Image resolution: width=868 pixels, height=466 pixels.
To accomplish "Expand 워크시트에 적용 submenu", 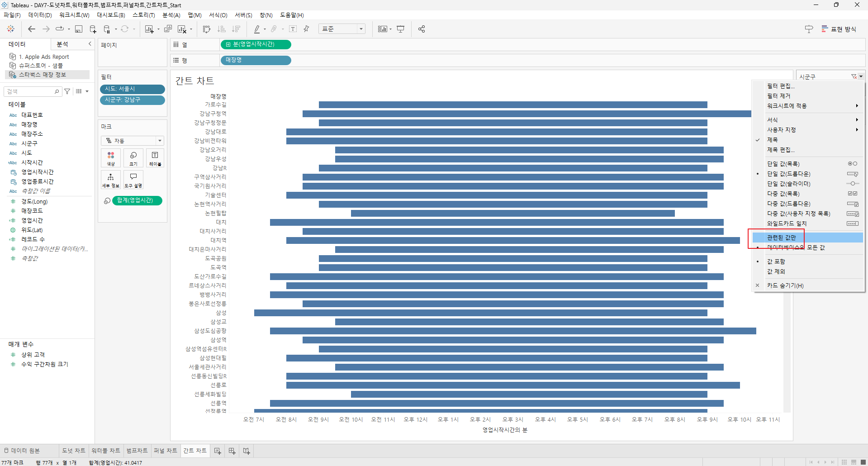I will (x=808, y=106).
